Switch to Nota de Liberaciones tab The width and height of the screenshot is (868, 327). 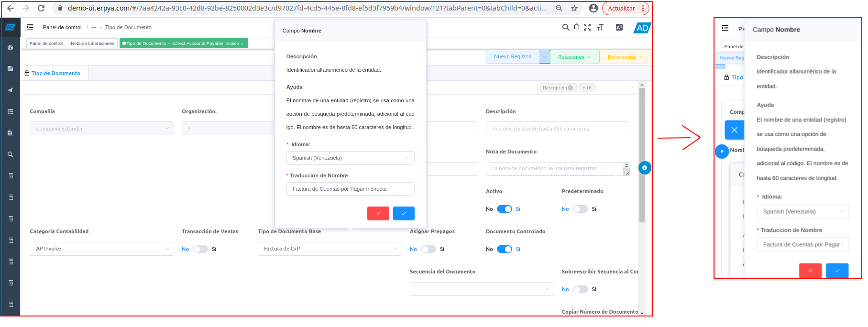click(x=92, y=44)
